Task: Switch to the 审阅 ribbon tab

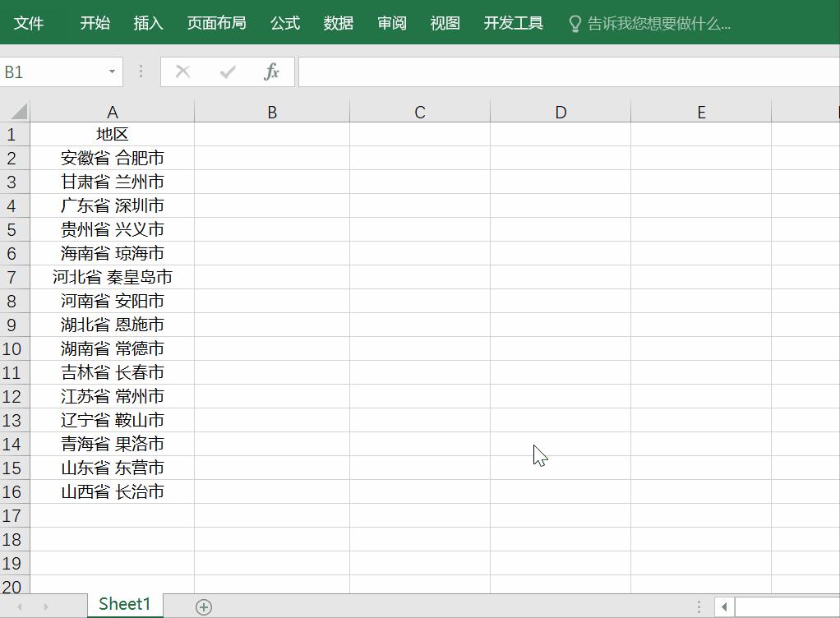Action: pyautogui.click(x=392, y=24)
